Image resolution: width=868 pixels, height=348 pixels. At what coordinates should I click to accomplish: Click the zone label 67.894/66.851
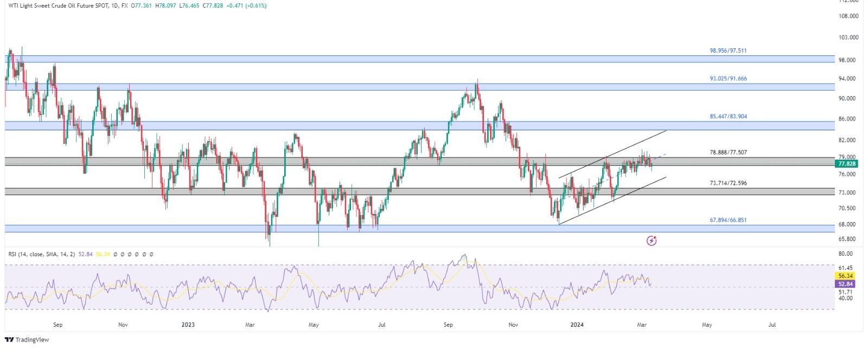(728, 220)
